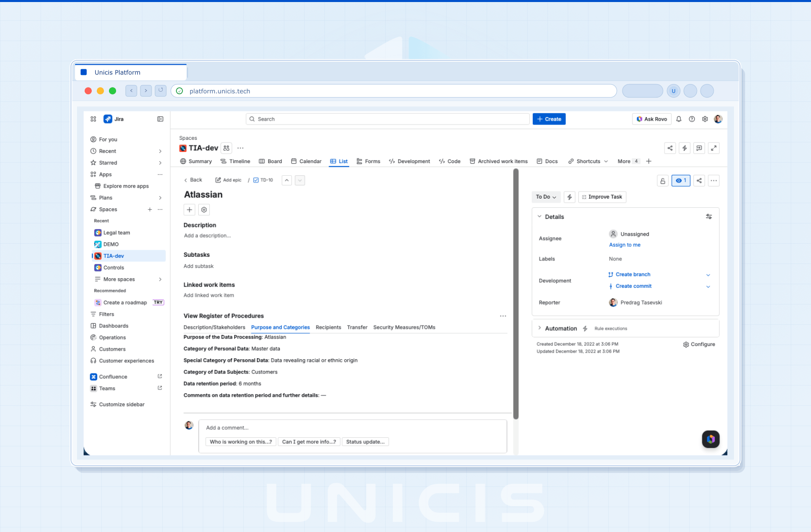
Task: Open Controls space in sidebar
Action: [129, 268]
